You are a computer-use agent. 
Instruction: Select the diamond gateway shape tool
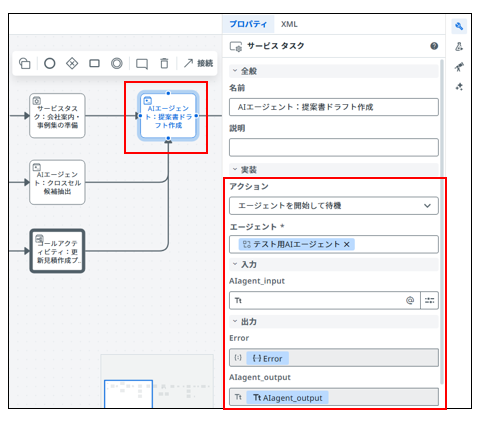pos(72,63)
